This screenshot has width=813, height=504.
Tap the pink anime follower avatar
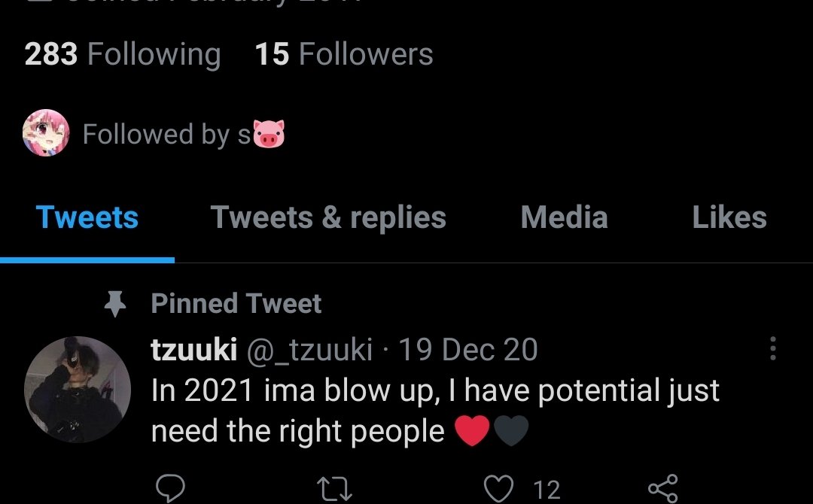[47, 133]
